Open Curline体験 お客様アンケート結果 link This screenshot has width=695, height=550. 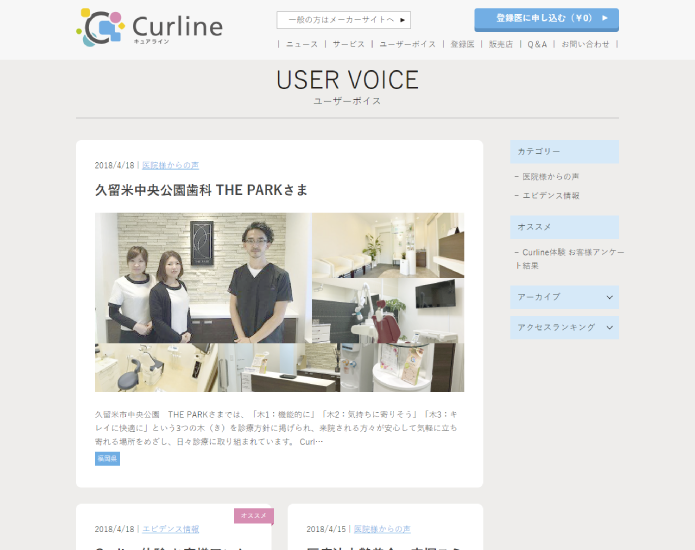click(569, 259)
